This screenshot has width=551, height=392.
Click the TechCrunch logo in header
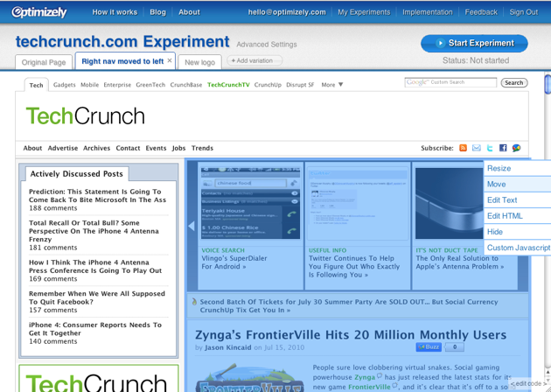(86, 116)
